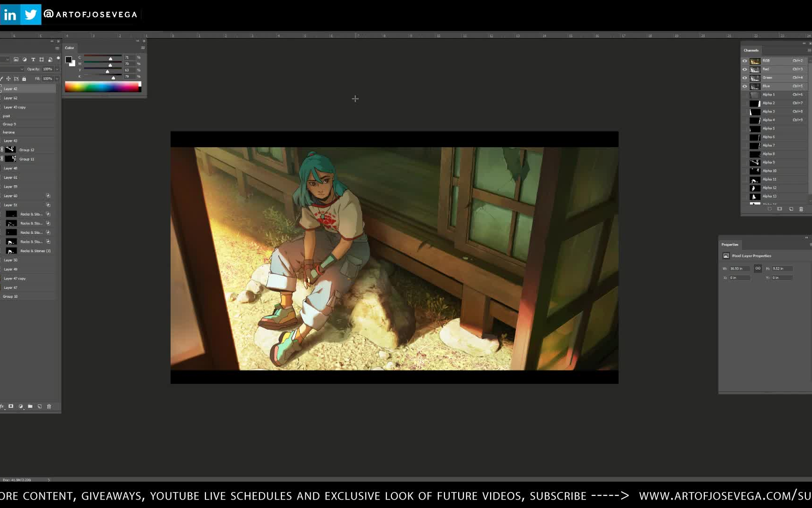Toggle lock artboard nesting icon
Viewport: 812px width, 508px height.
tap(16, 79)
